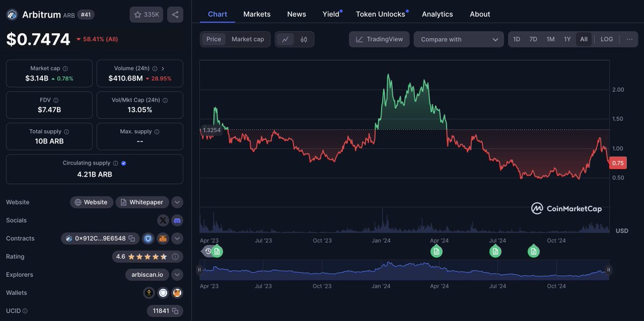Open the arbiscan.io explorer link
This screenshot has height=321, width=644.
[147, 274]
